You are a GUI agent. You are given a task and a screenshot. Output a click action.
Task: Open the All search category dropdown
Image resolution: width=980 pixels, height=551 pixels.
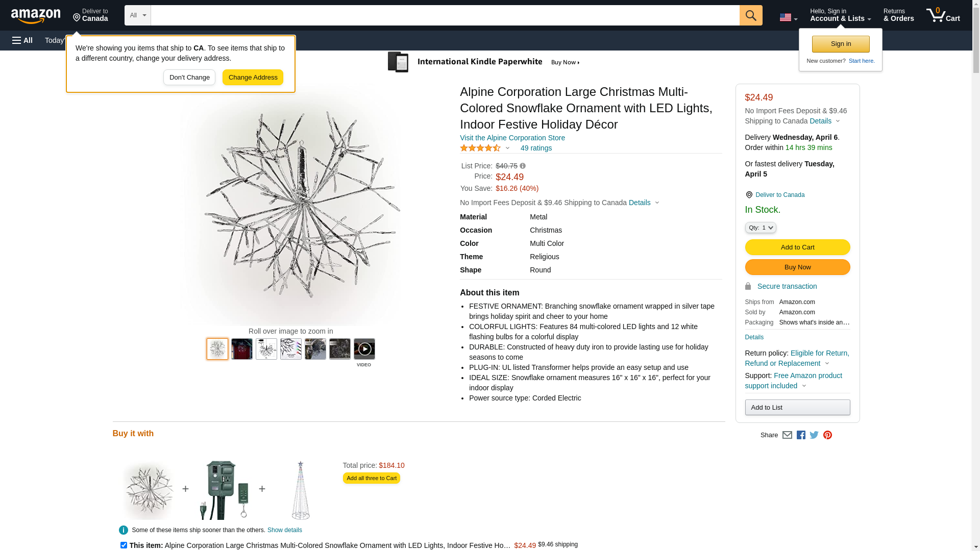[x=137, y=15]
